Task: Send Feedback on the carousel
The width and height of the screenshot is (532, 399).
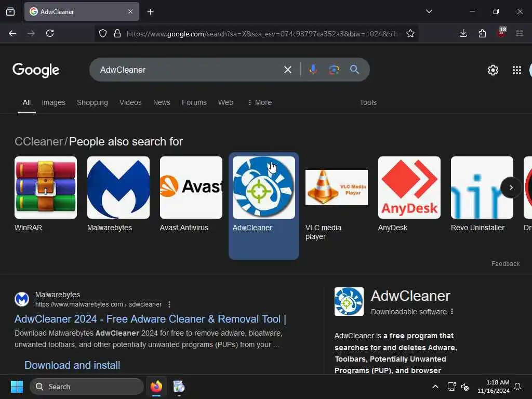Action: 505,263
